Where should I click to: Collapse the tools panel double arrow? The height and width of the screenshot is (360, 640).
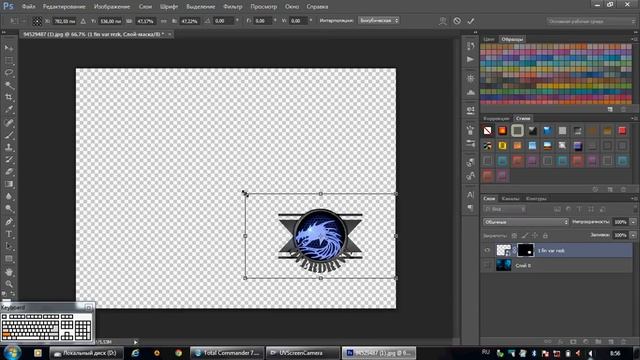point(4,32)
